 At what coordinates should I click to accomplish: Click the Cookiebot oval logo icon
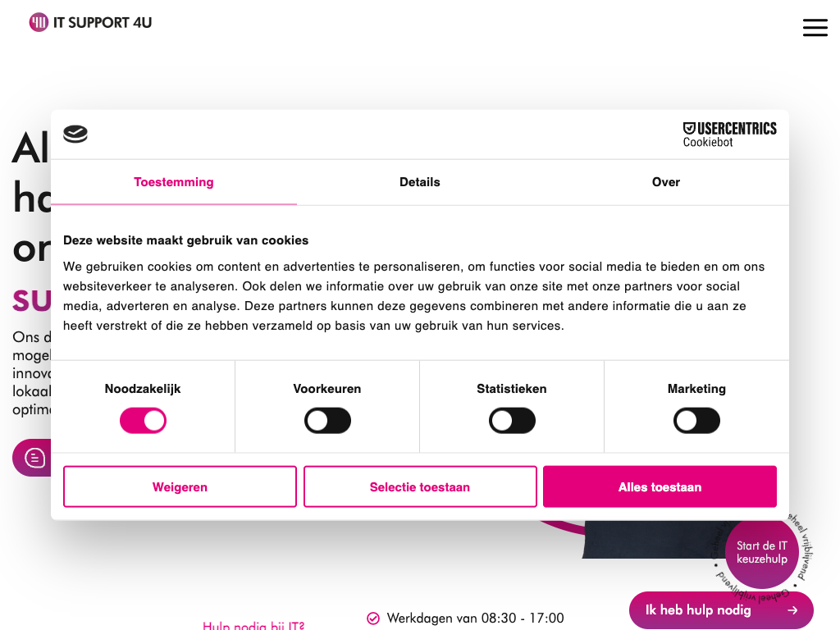[x=75, y=134]
